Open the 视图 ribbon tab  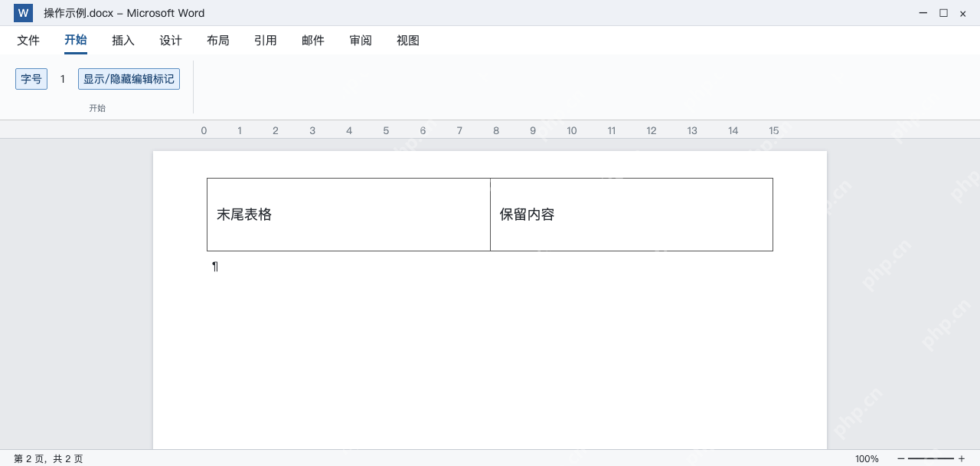click(x=408, y=41)
